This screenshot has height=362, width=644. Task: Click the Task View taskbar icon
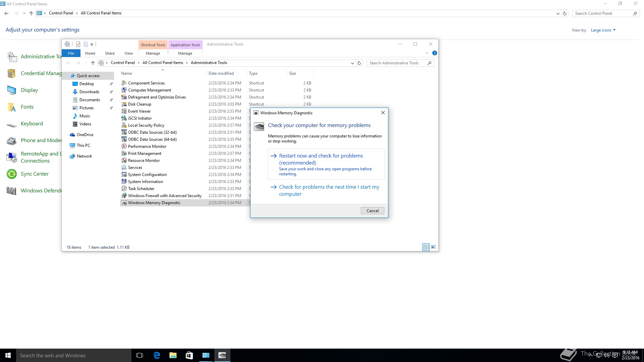point(140,355)
